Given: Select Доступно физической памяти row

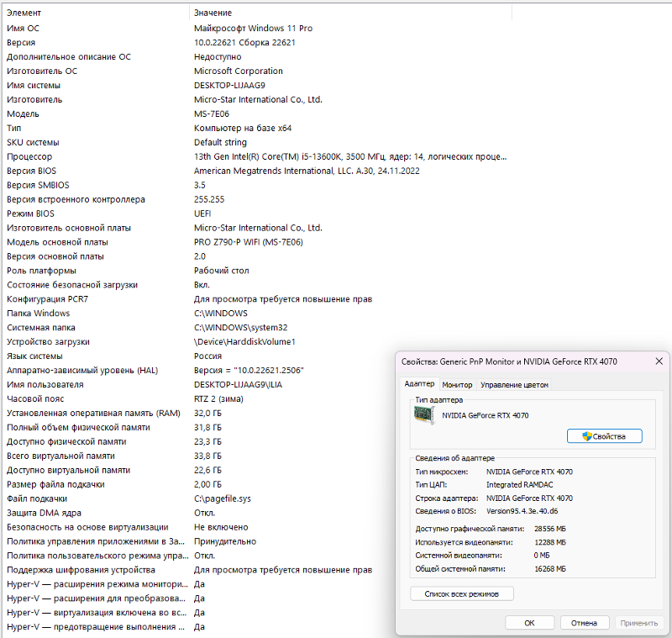Looking at the screenshot, I should click(x=199, y=441).
